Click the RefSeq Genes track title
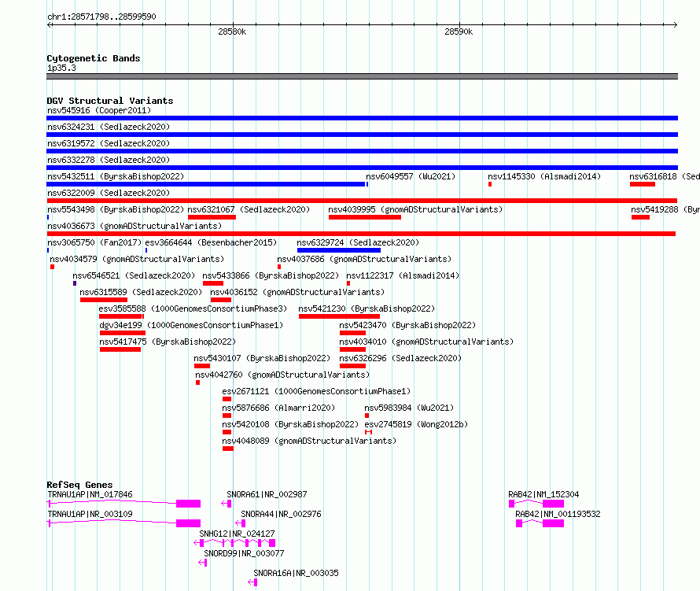This screenshot has height=591, width=700. (x=79, y=485)
